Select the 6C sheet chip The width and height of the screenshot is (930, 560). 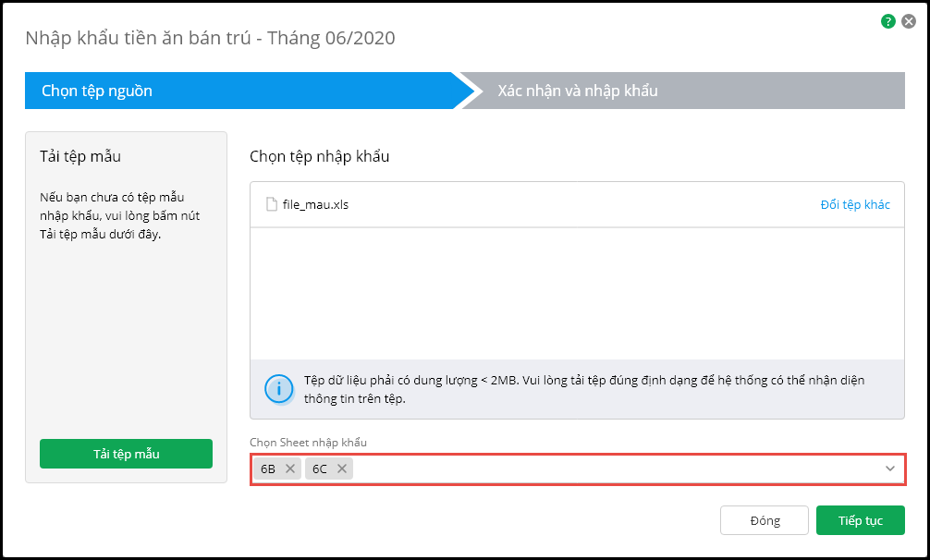[x=320, y=469]
